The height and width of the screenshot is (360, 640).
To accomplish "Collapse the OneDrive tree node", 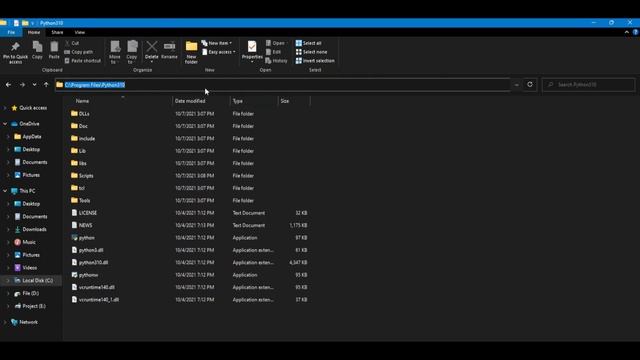I will coord(5,124).
